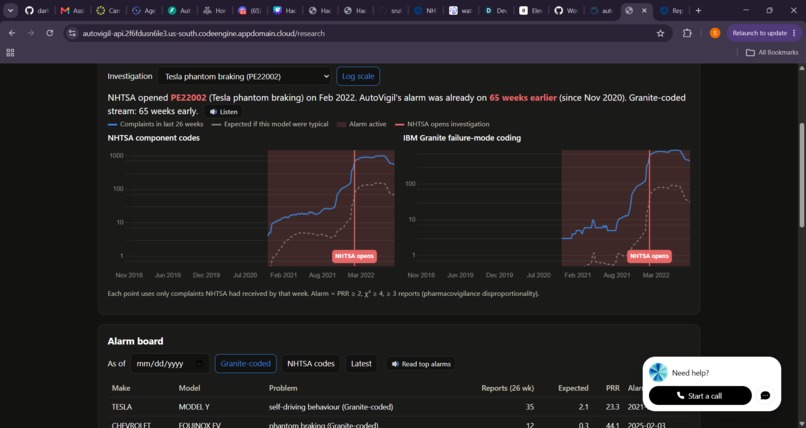This screenshot has height=428, width=806.
Task: Click the assistant avatar beside Need help?
Action: [x=658, y=373]
